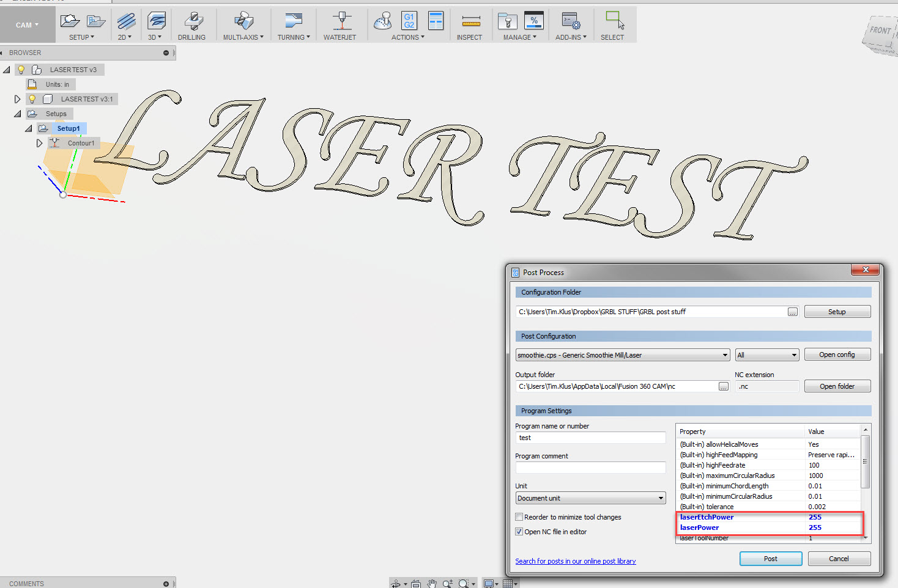This screenshot has width=898, height=588.
Task: Click the Open folder button
Action: coord(837,386)
